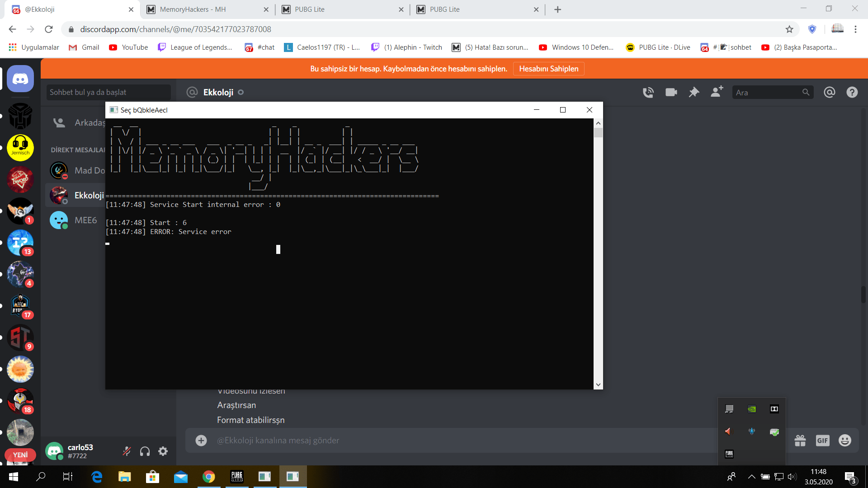Bookmark this page with the star
The image size is (868, 488).
click(789, 29)
